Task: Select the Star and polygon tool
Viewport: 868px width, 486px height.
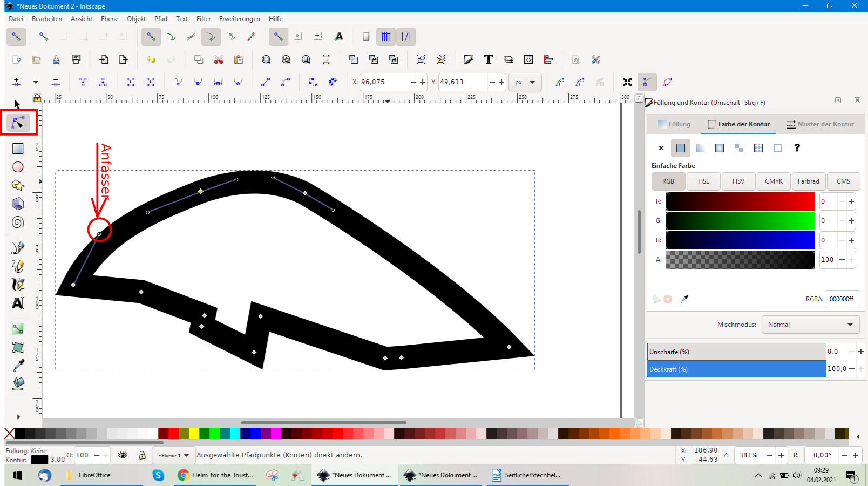Action: (x=18, y=185)
